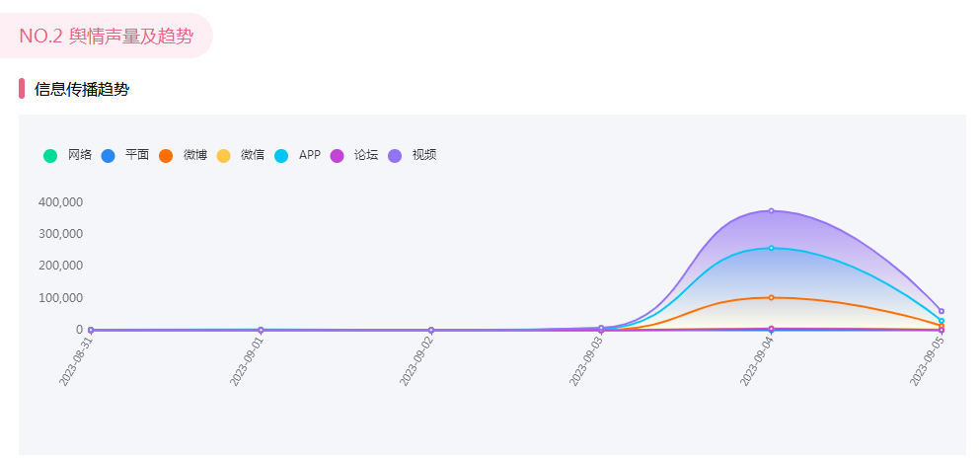Toggle 微博 legend entry
This screenshot has height=464, width=980.
(x=166, y=155)
